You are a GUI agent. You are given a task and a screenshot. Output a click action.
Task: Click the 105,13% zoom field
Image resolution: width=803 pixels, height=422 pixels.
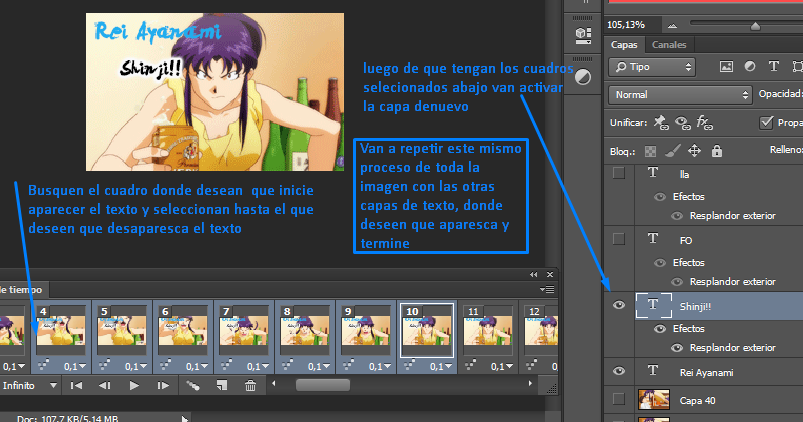tap(631, 25)
